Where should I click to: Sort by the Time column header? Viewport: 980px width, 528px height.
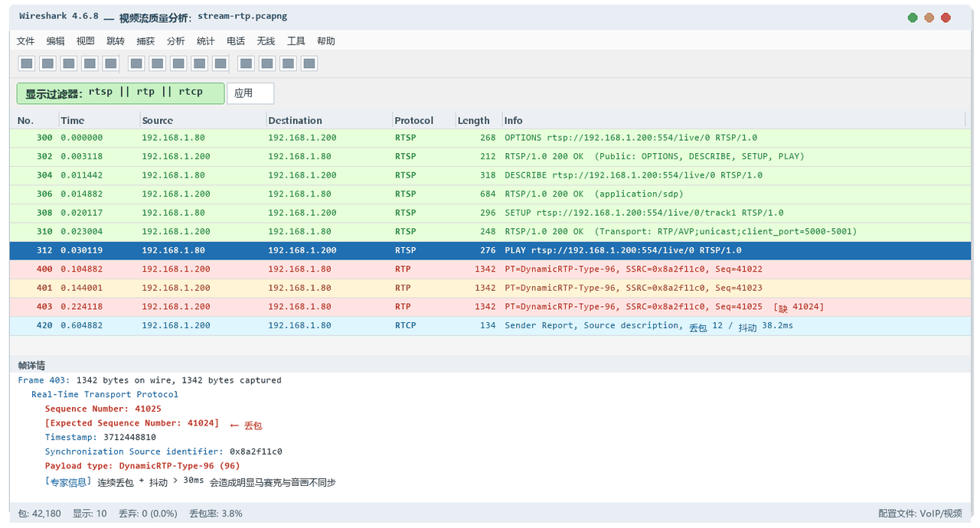click(x=100, y=120)
